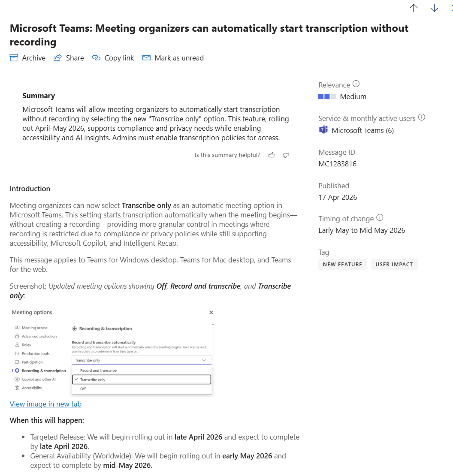Click the NEW FEATURE tag
The width and height of the screenshot is (453, 476).
(342, 264)
